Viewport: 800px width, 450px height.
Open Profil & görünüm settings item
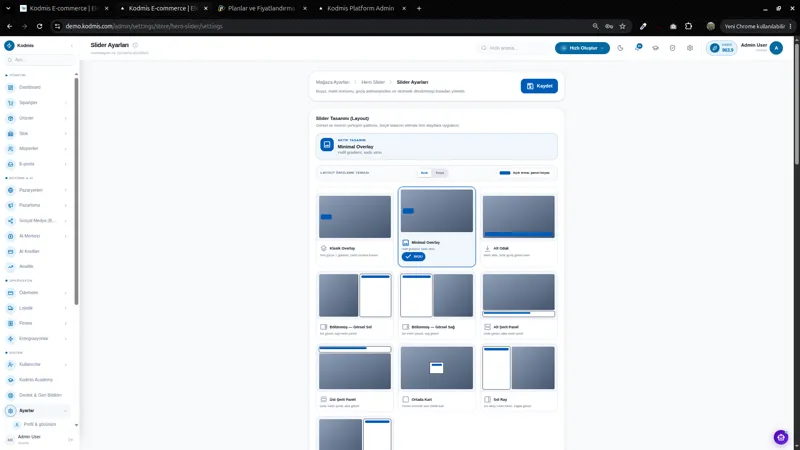click(40, 424)
